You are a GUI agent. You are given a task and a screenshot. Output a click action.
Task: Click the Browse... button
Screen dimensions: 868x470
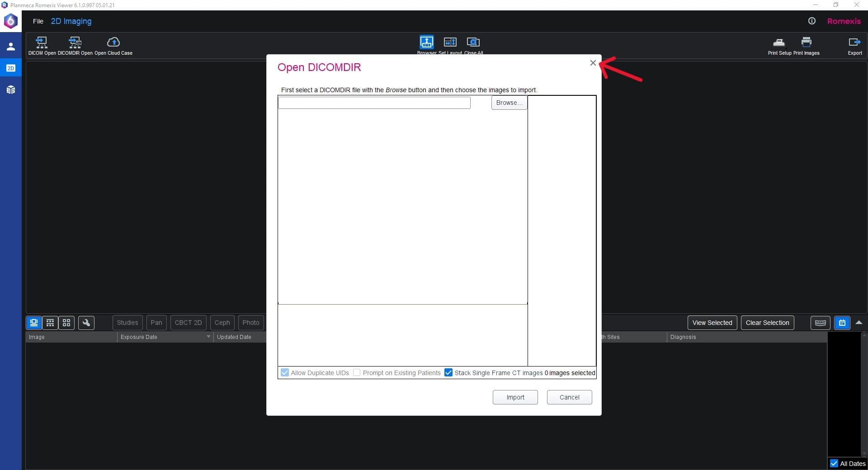click(509, 103)
